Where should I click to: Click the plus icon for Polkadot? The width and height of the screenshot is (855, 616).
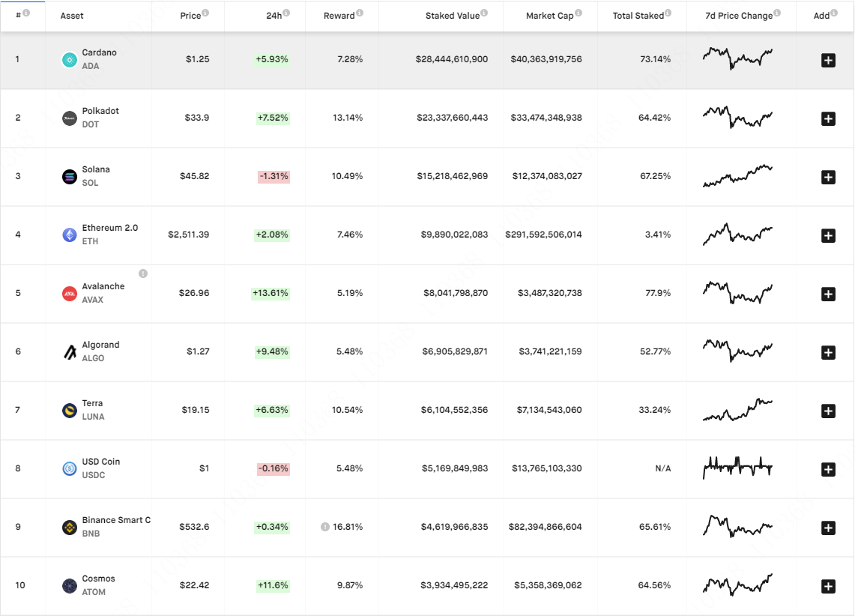[x=828, y=119]
